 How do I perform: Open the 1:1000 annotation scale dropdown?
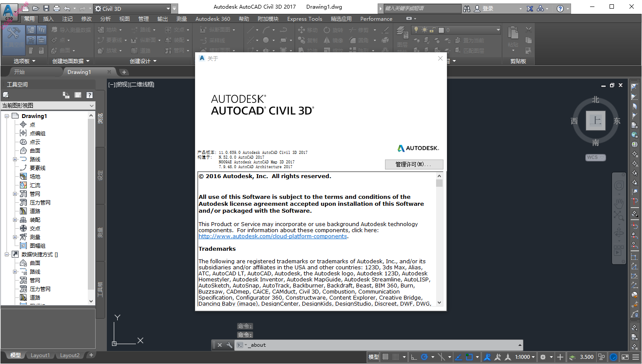click(x=525, y=357)
